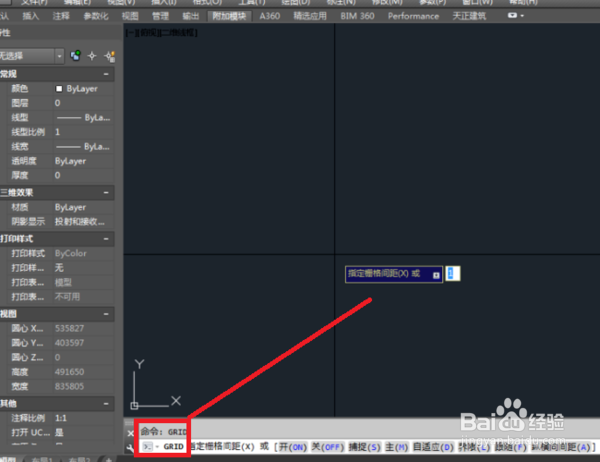This screenshot has width=600, height=462.
Task: Open the 管理 ribbon tab
Action: coord(160,16)
